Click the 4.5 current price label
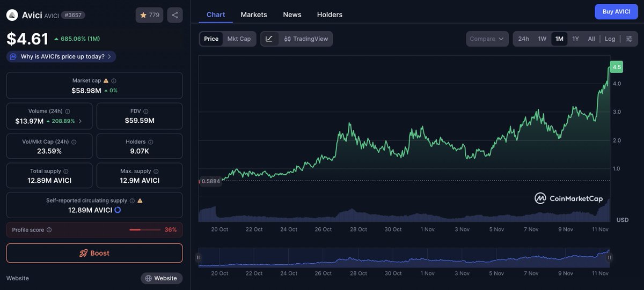 (x=617, y=67)
